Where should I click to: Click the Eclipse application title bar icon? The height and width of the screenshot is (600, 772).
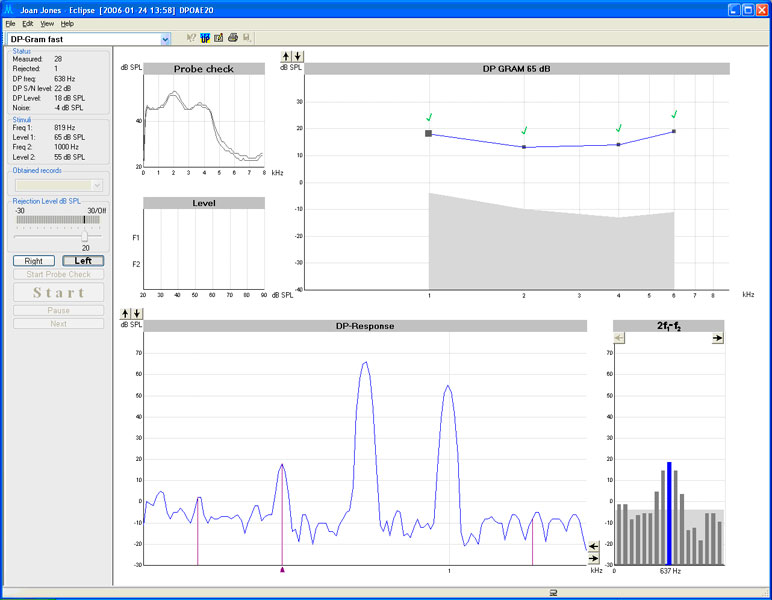click(x=8, y=9)
